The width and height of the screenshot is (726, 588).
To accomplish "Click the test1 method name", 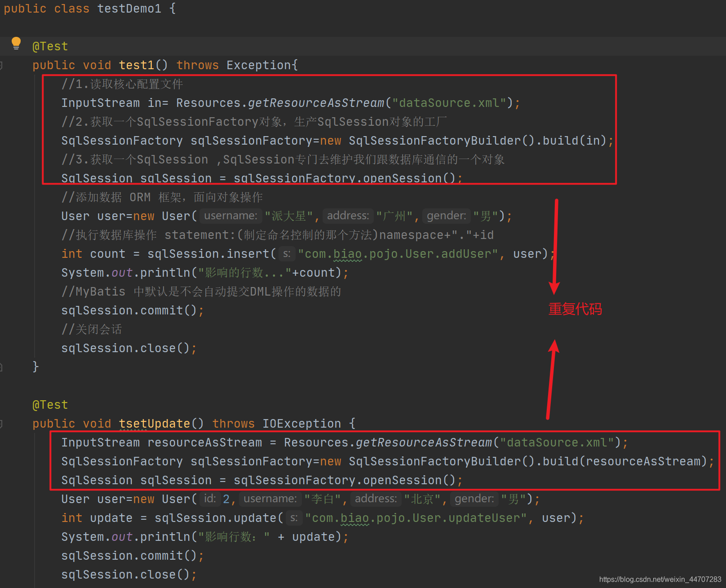I will click(137, 65).
